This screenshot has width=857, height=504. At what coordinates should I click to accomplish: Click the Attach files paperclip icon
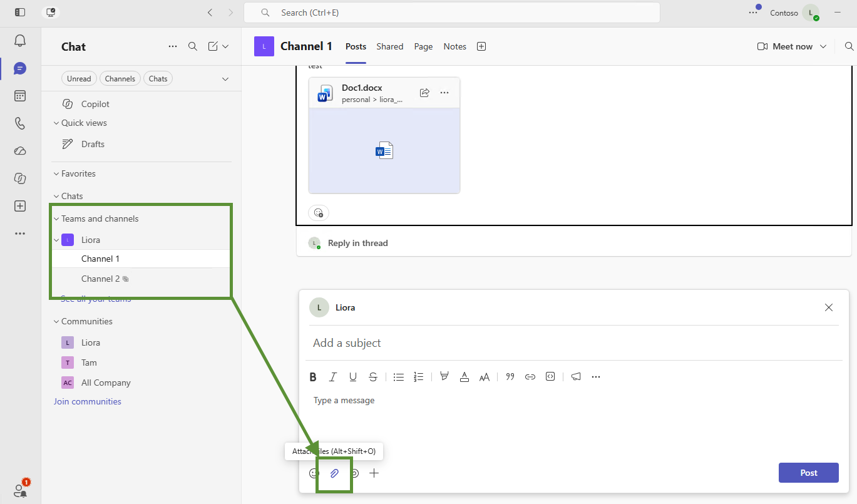coord(334,473)
